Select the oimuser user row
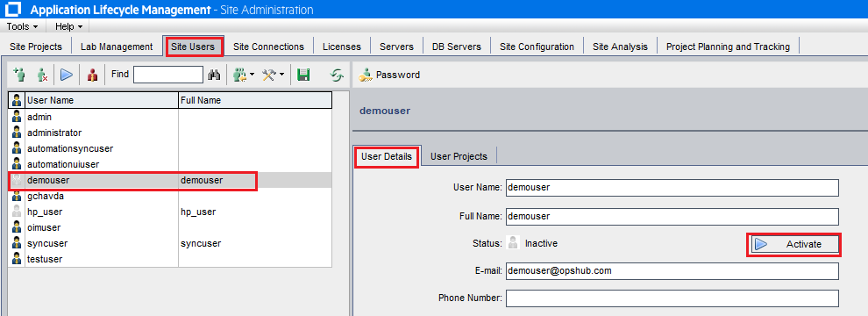868x316 pixels. [x=170, y=227]
